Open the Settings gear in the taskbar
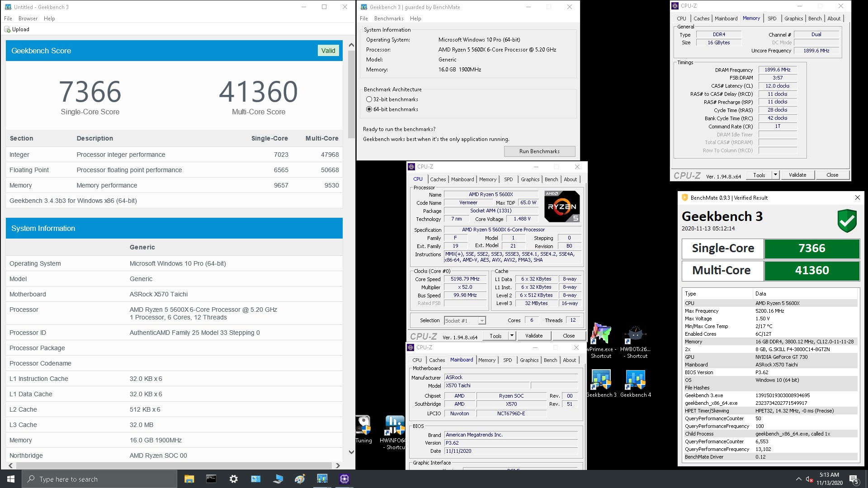This screenshot has width=868, height=488. [233, 479]
